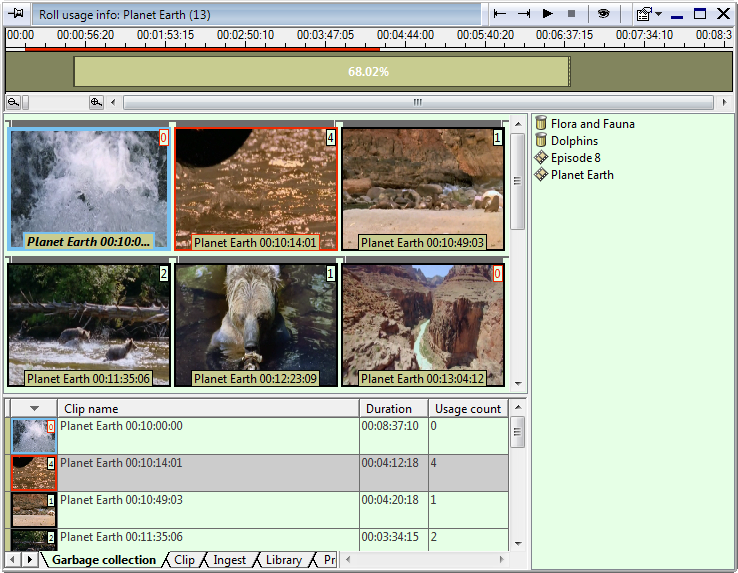738x573 pixels.
Task: Click clip table scrollbar up arrow
Action: 518,407
